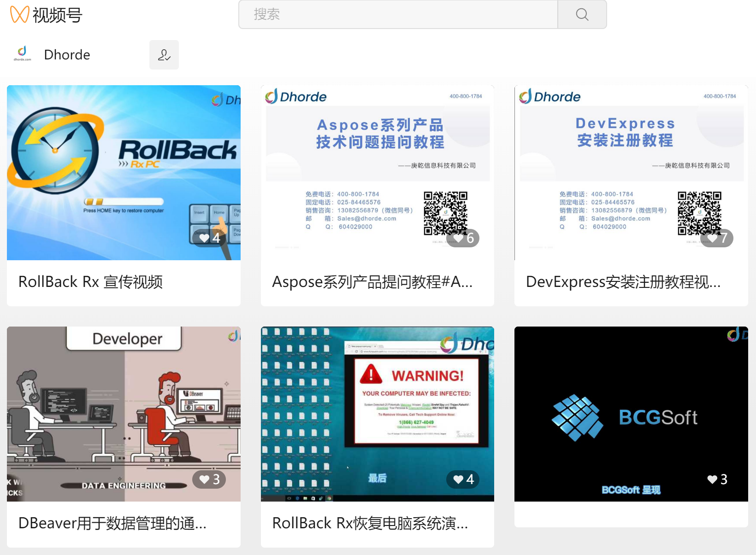Click the WeChat Channels butterfly logo
756x555 pixels.
(x=19, y=15)
